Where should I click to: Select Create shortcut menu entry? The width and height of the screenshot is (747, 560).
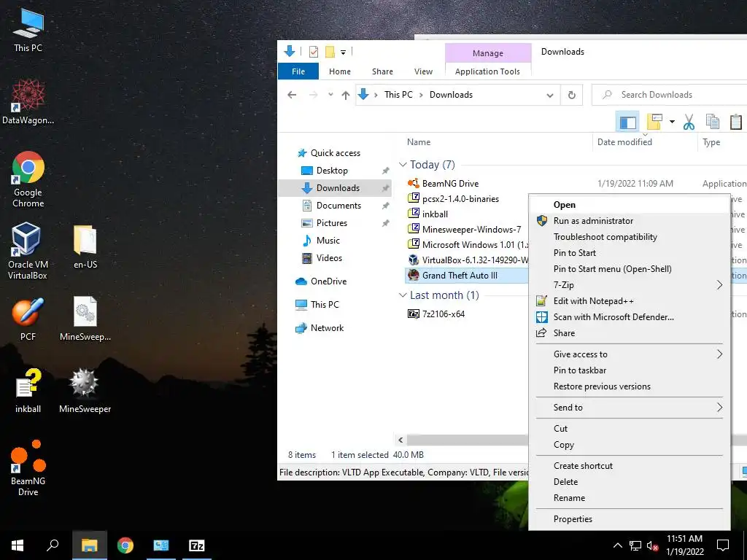pyautogui.click(x=629, y=466)
